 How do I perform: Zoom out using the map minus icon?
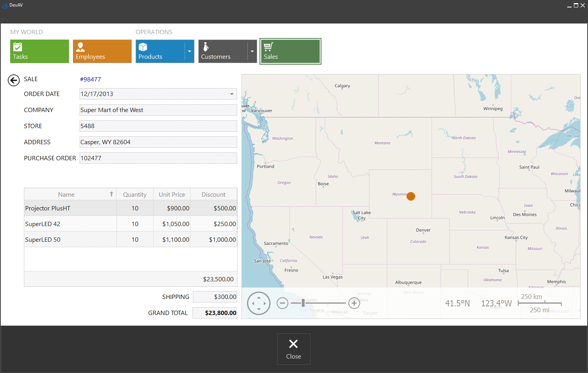click(x=282, y=303)
